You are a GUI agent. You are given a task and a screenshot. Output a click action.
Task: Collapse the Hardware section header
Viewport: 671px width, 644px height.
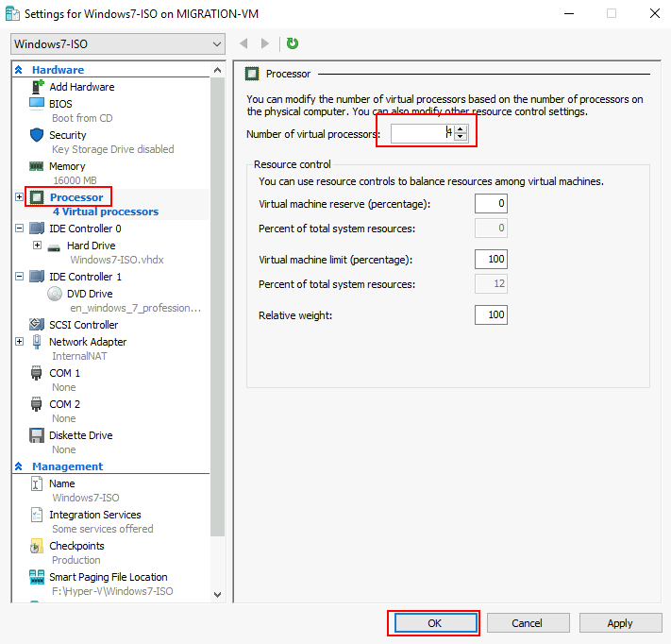(x=19, y=70)
